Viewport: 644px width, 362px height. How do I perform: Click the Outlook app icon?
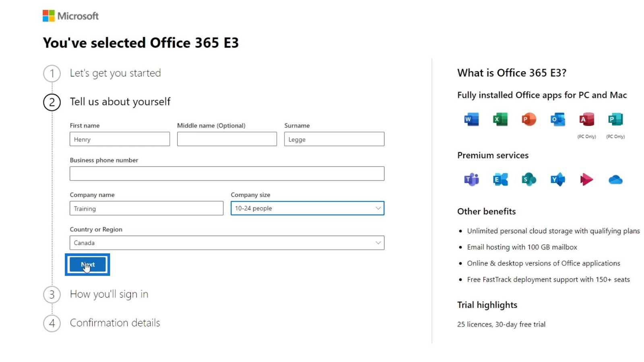[x=558, y=119]
